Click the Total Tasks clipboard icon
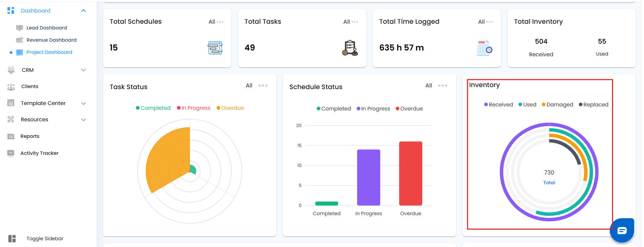 (x=350, y=48)
